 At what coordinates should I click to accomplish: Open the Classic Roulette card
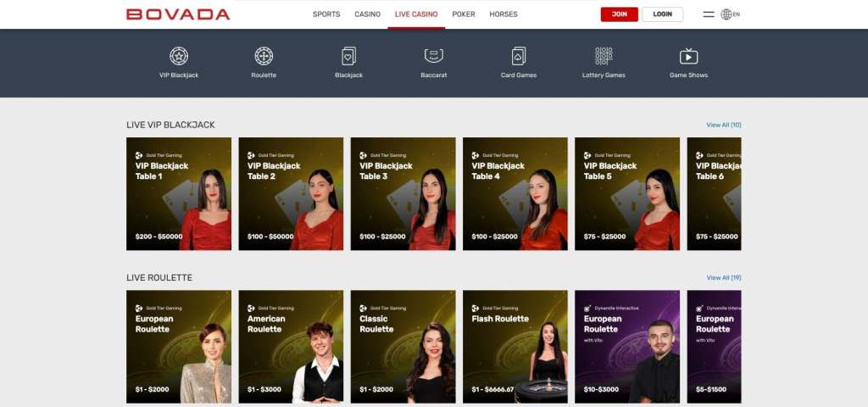(x=403, y=347)
